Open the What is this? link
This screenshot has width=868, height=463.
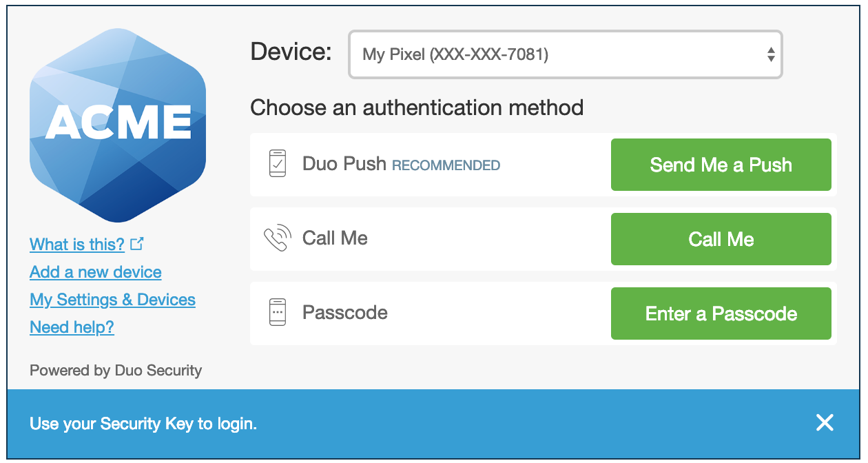click(77, 245)
